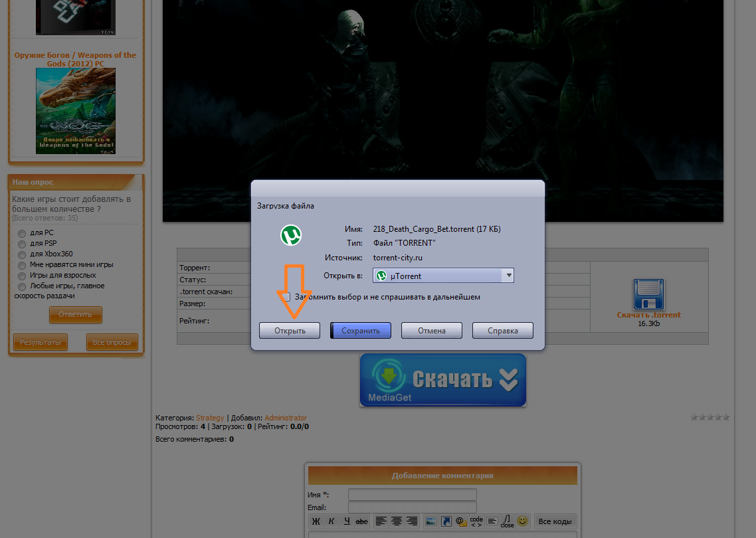This screenshot has width=756, height=538.
Task: Click the Имя input field
Action: pos(413,495)
